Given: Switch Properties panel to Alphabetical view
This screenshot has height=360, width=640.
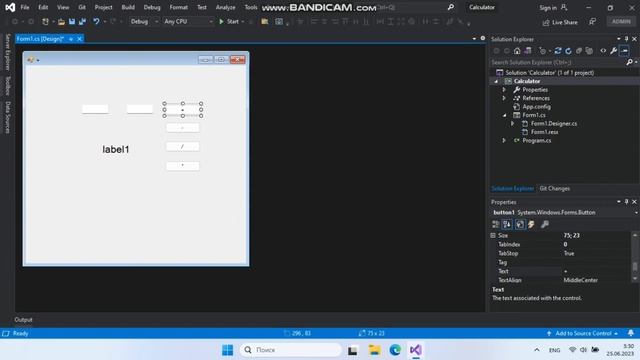Looking at the screenshot, I should coord(507,224).
